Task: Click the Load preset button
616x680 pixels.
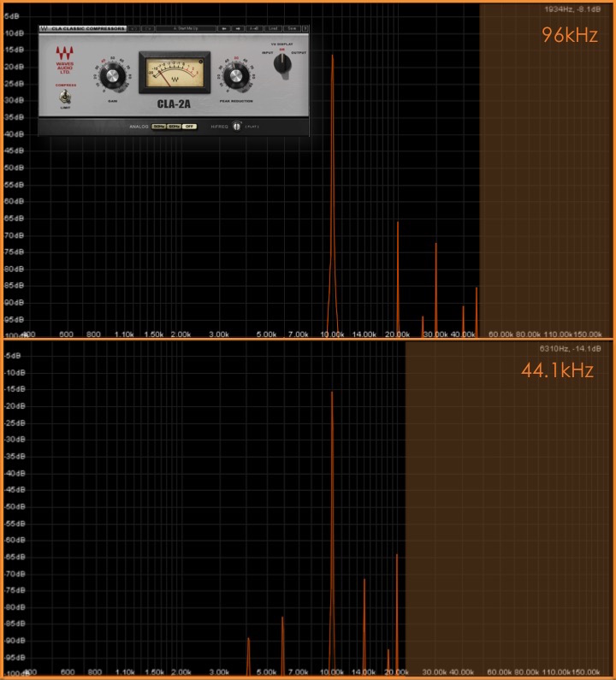Action: tap(273, 28)
